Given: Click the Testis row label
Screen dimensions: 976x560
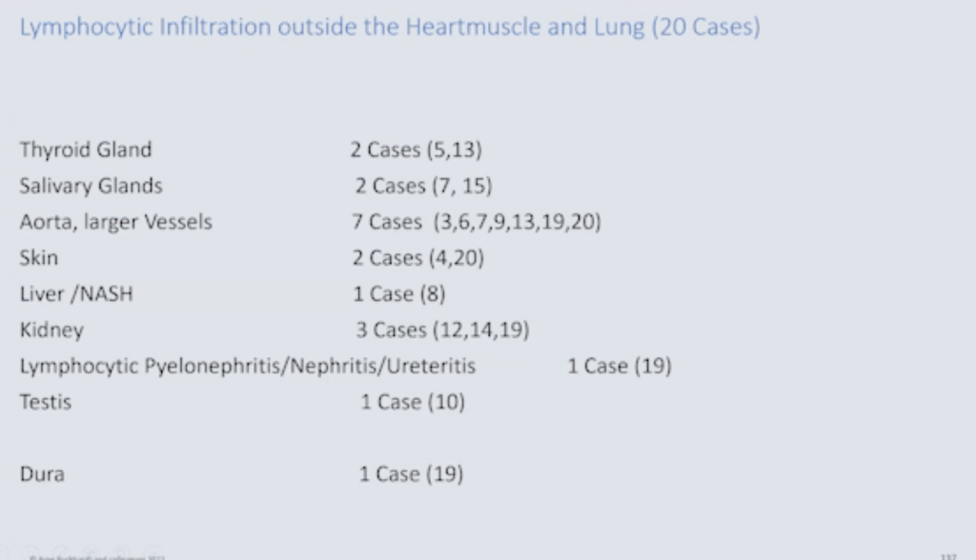Looking at the screenshot, I should [45, 402].
